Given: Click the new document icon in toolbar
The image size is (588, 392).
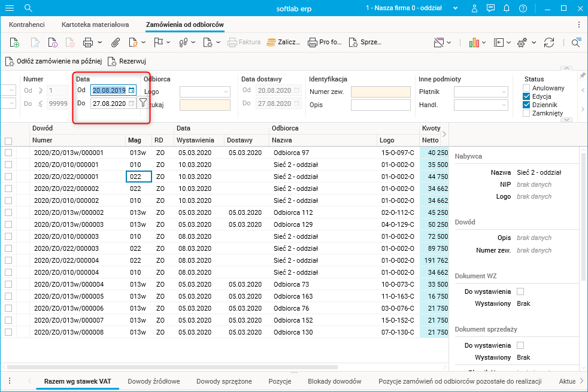Looking at the screenshot, I should 15,42.
